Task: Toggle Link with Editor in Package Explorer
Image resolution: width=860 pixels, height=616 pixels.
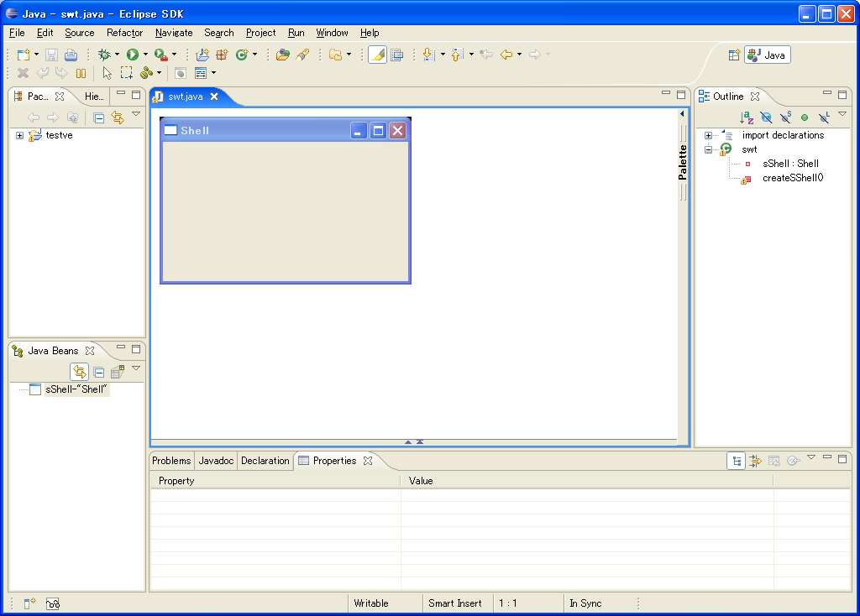Action: [x=118, y=117]
